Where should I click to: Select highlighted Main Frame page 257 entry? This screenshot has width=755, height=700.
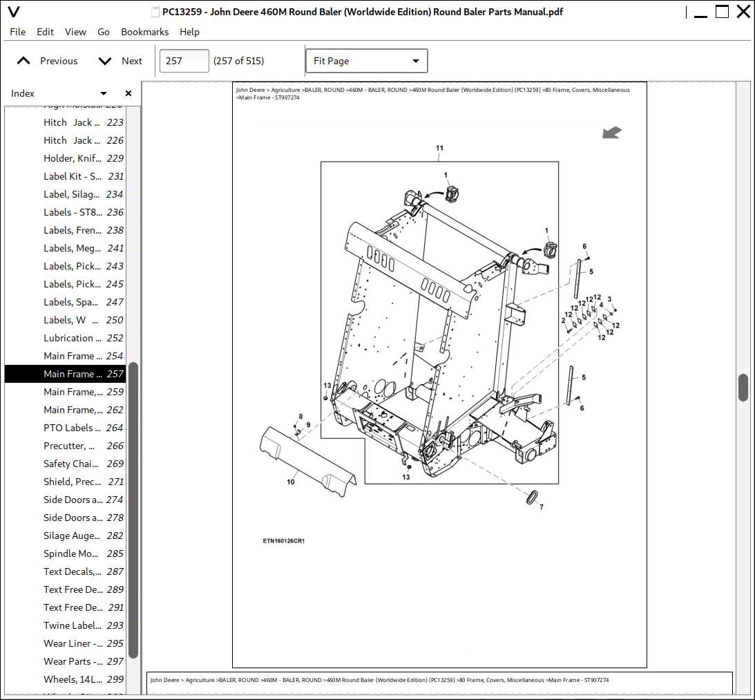coord(65,374)
